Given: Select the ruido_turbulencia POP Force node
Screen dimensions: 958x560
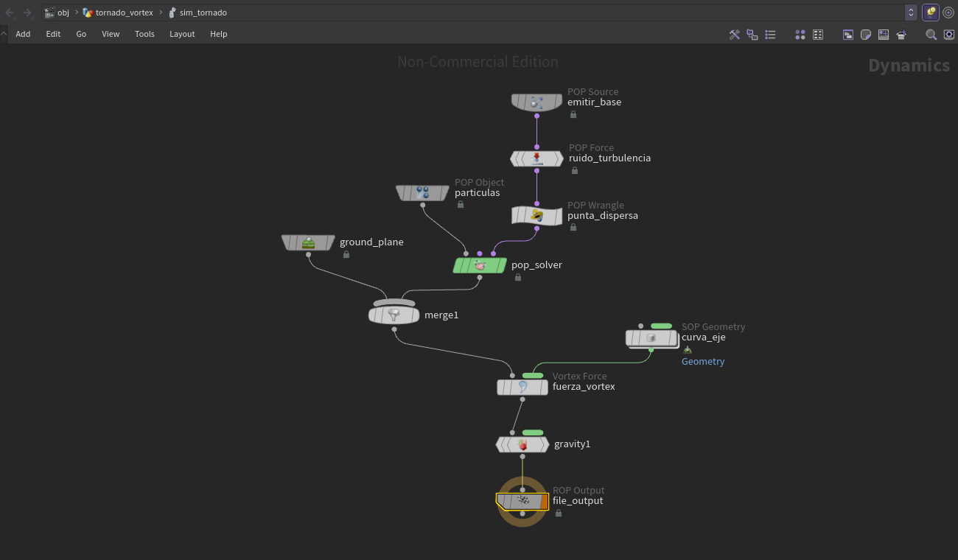Looking at the screenshot, I should click(x=537, y=158).
